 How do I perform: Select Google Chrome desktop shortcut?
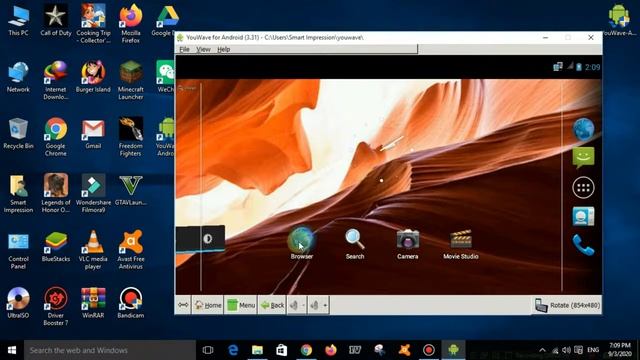56,137
